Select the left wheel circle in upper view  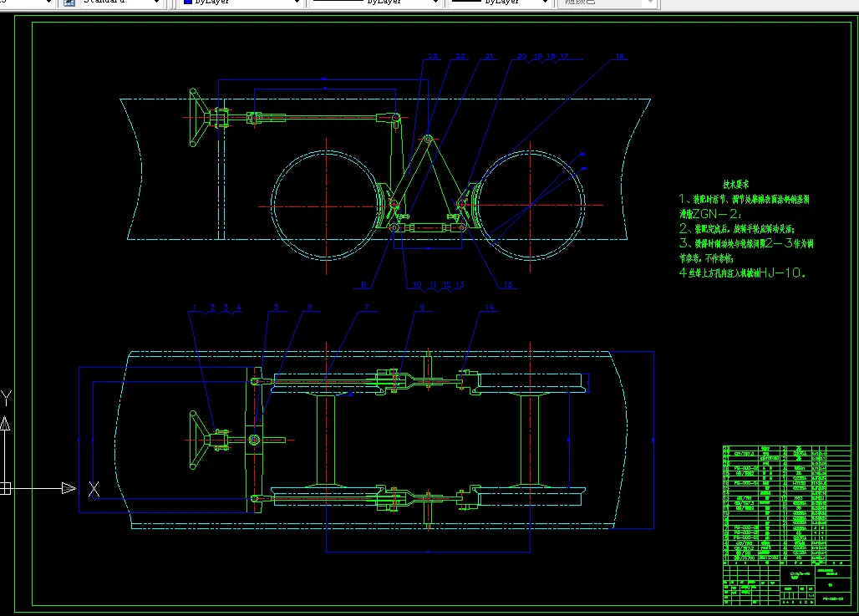326,206
